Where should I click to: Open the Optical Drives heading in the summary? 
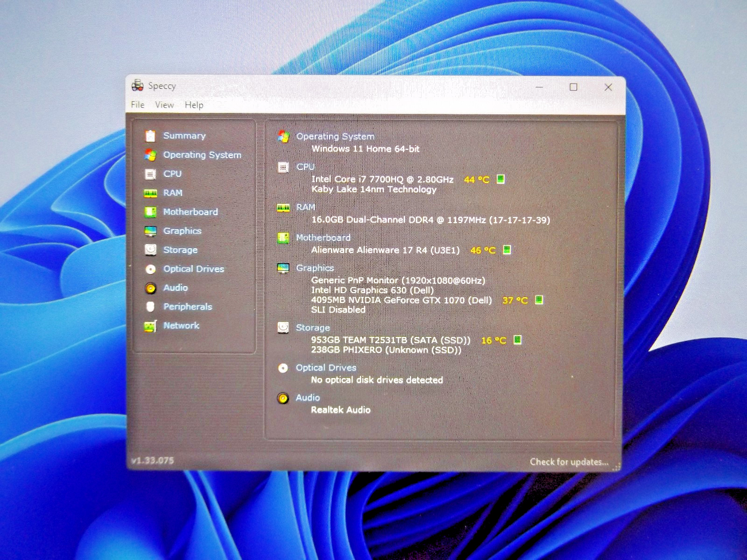326,368
